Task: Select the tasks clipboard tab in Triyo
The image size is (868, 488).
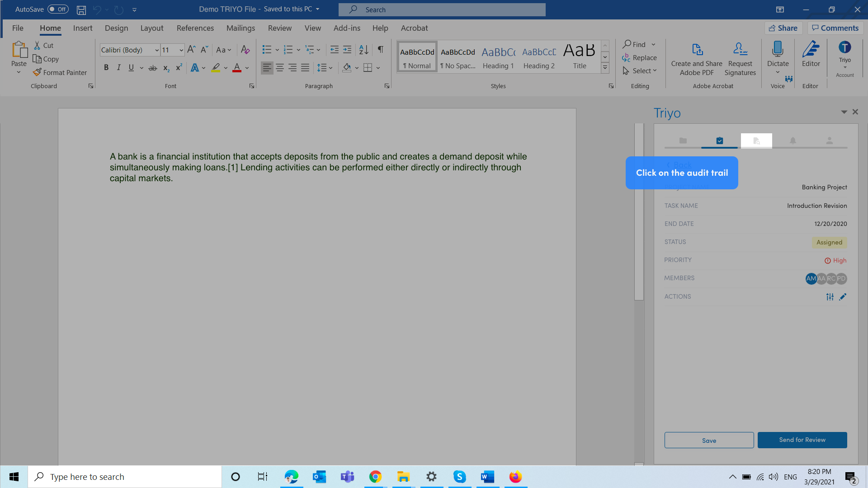Action: point(719,141)
